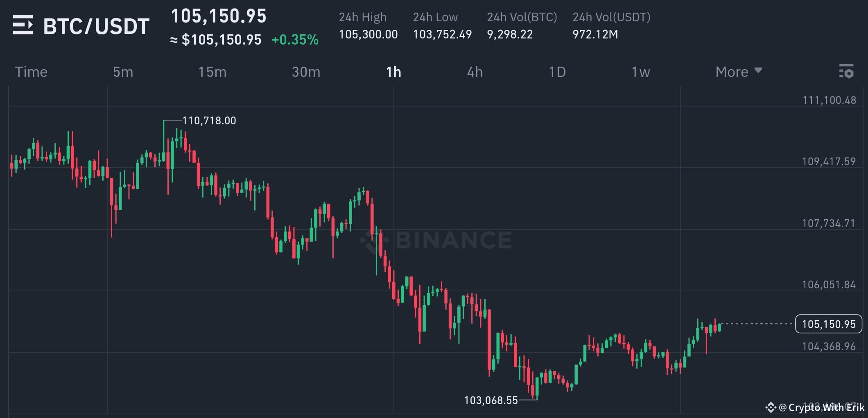Click the current price label 105,150.95 on right axis
This screenshot has height=418, width=868.
tap(828, 324)
